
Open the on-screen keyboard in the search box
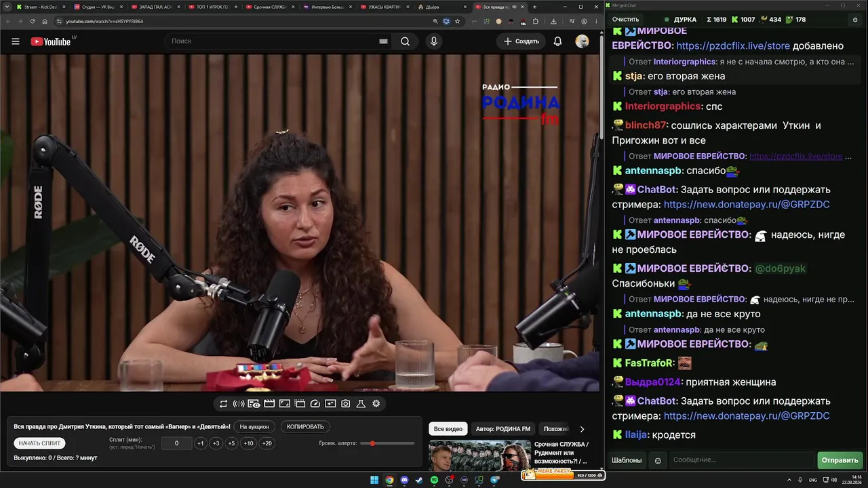[383, 41]
